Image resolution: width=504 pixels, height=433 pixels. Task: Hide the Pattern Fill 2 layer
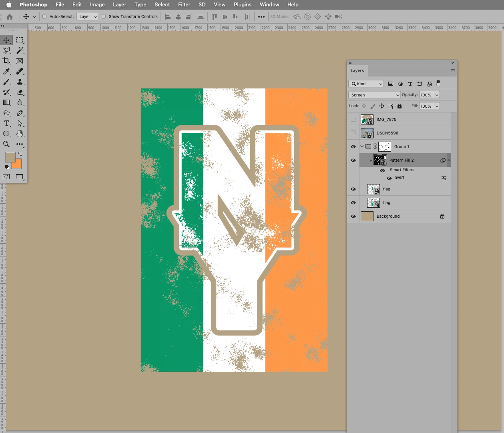353,160
